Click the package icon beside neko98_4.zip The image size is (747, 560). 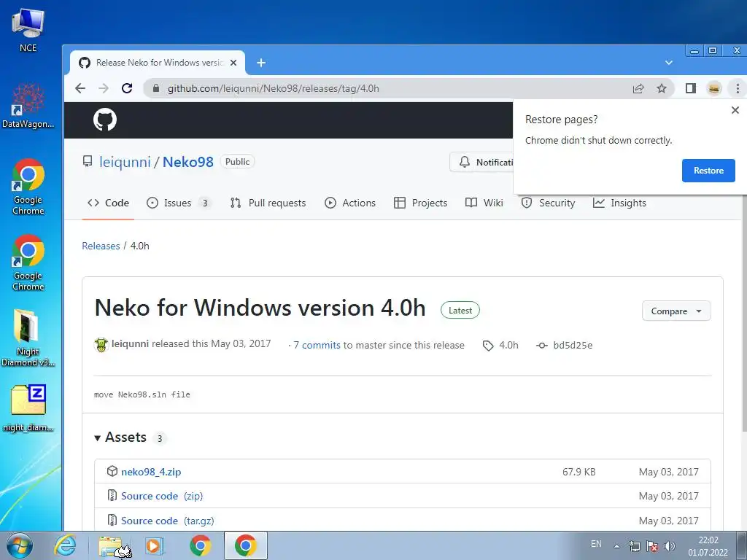pos(112,472)
